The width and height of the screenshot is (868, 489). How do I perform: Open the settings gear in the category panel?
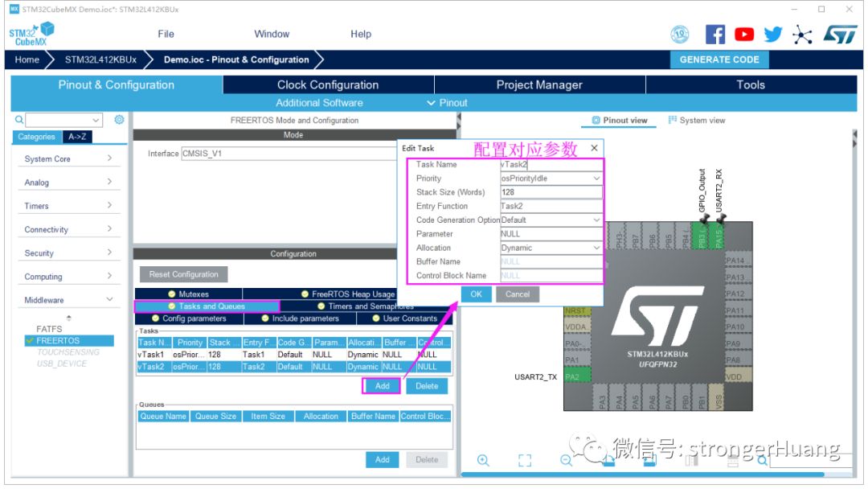119,120
